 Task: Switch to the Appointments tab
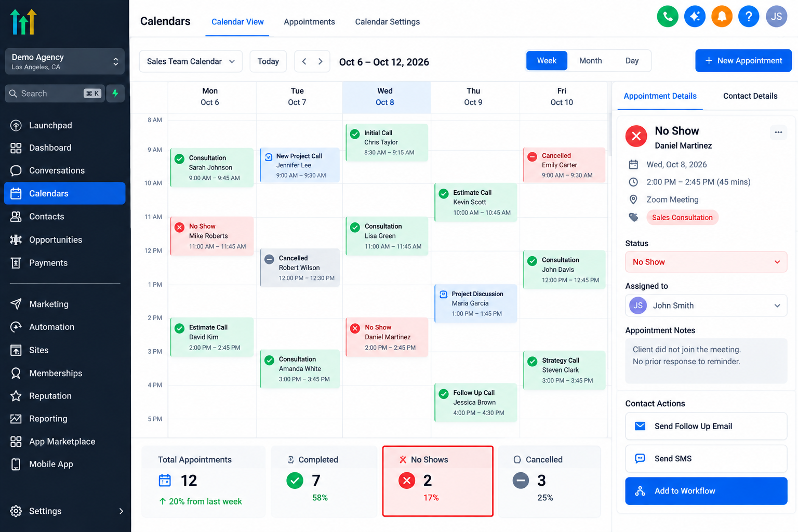click(x=309, y=22)
